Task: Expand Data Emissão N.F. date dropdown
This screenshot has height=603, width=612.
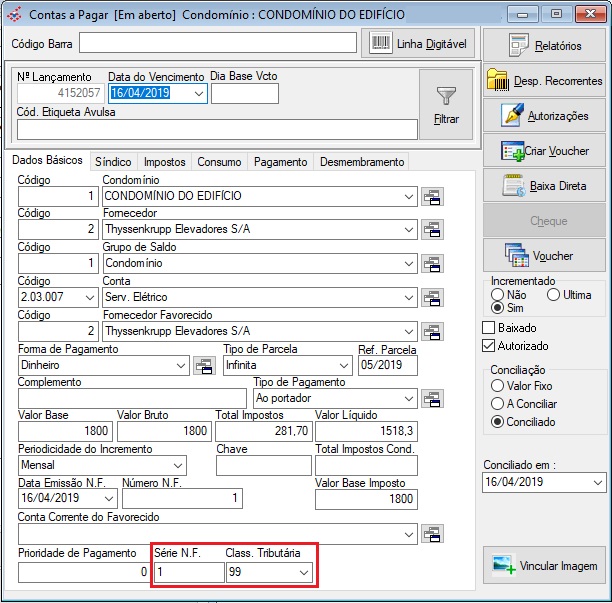Action: [x=109, y=498]
